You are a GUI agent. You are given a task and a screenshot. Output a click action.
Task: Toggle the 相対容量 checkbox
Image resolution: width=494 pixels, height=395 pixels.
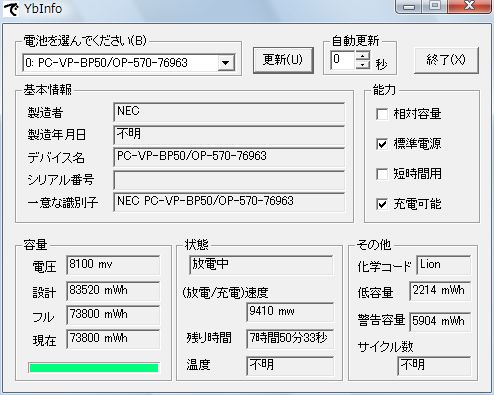tap(382, 114)
